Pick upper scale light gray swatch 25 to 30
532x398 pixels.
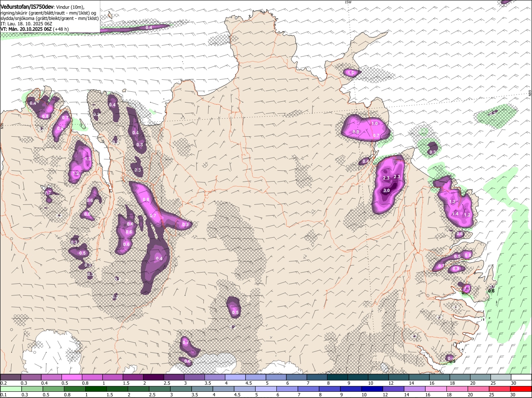[x=501, y=377]
